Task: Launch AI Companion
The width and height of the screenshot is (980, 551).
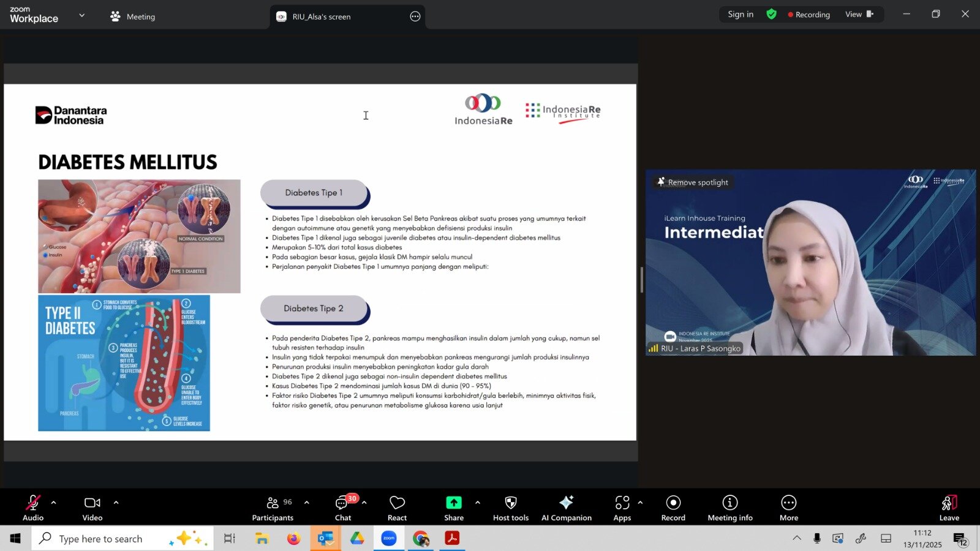Action: tap(567, 508)
